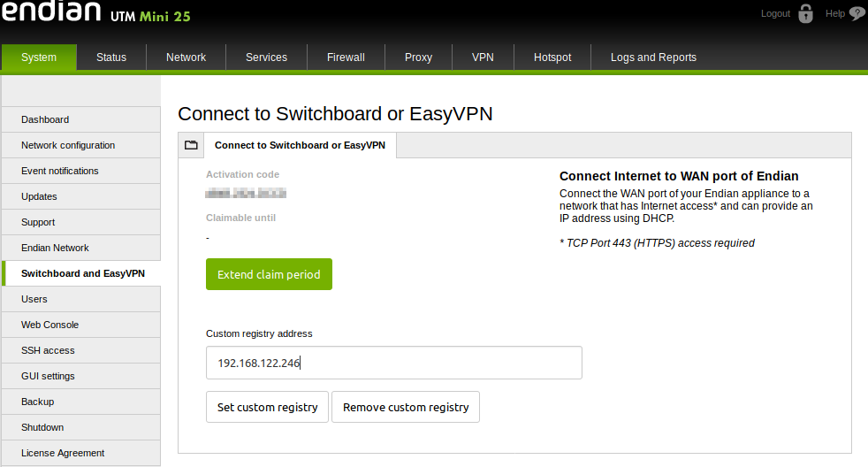Click Set custom registry button

[x=267, y=407]
